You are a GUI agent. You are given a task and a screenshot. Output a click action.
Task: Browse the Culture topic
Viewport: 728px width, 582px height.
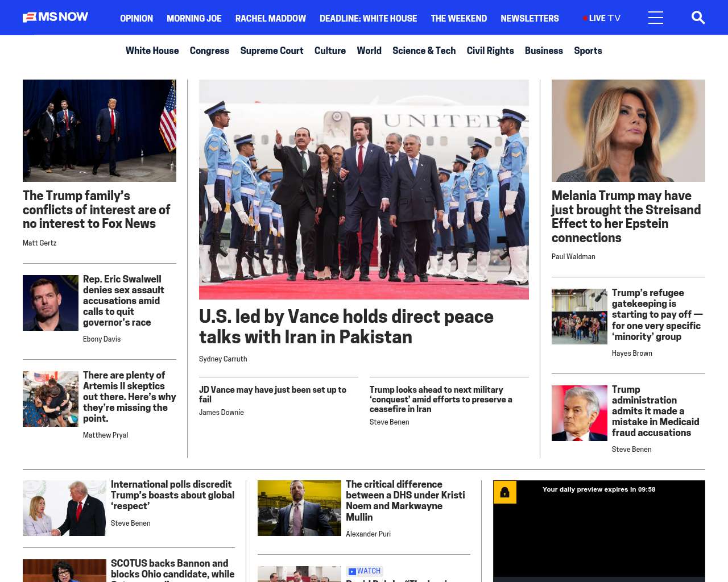[330, 51]
